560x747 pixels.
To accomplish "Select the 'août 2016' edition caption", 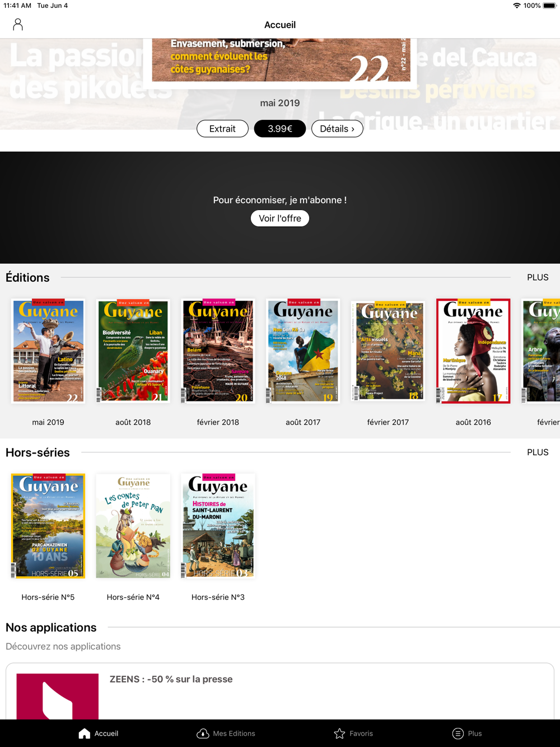I will (x=473, y=422).
